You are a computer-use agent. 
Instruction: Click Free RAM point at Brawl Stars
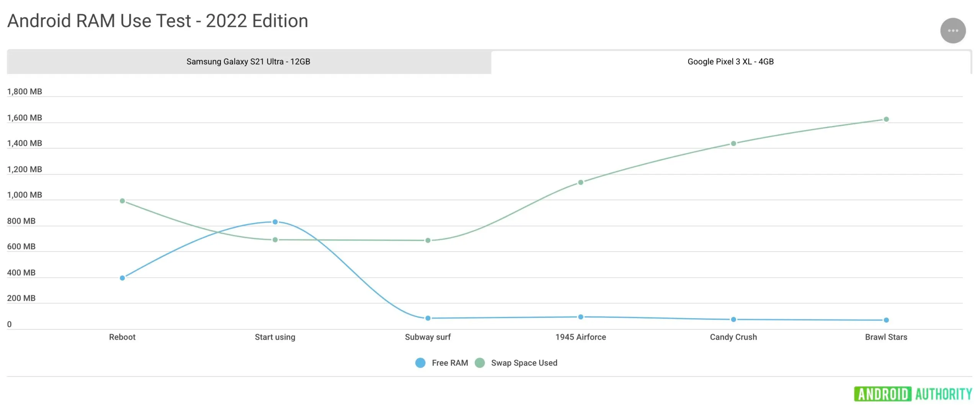886,320
